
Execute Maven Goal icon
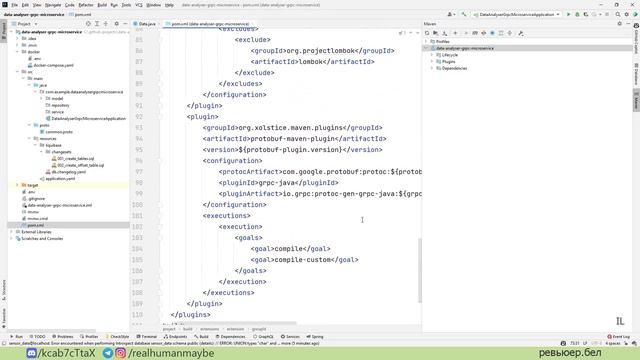point(475,33)
